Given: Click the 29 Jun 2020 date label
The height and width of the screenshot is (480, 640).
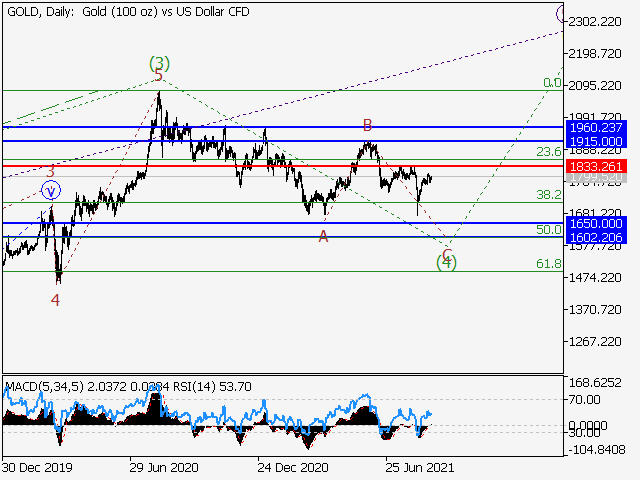Looking at the screenshot, I should pyautogui.click(x=164, y=467).
